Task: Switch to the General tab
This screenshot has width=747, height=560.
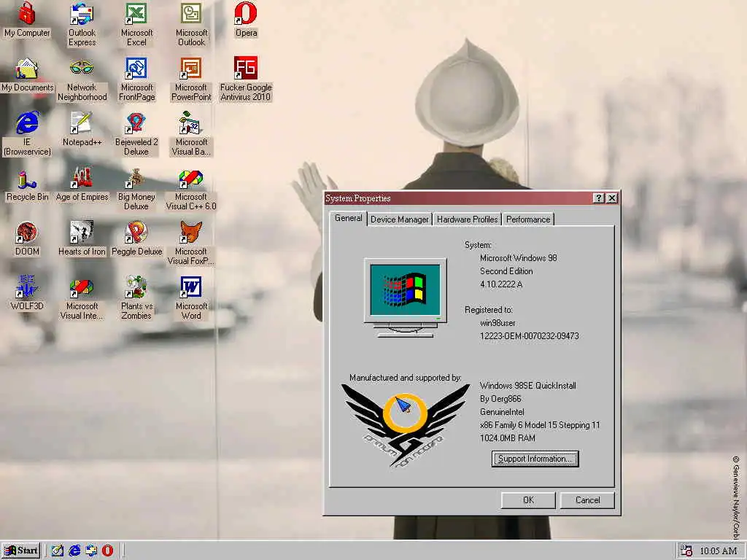Action: click(348, 218)
